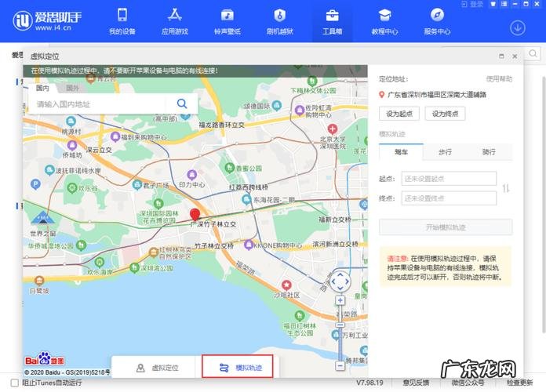Open the 服务中心 service center
Screen dimensions: 546x392
coord(437,22)
